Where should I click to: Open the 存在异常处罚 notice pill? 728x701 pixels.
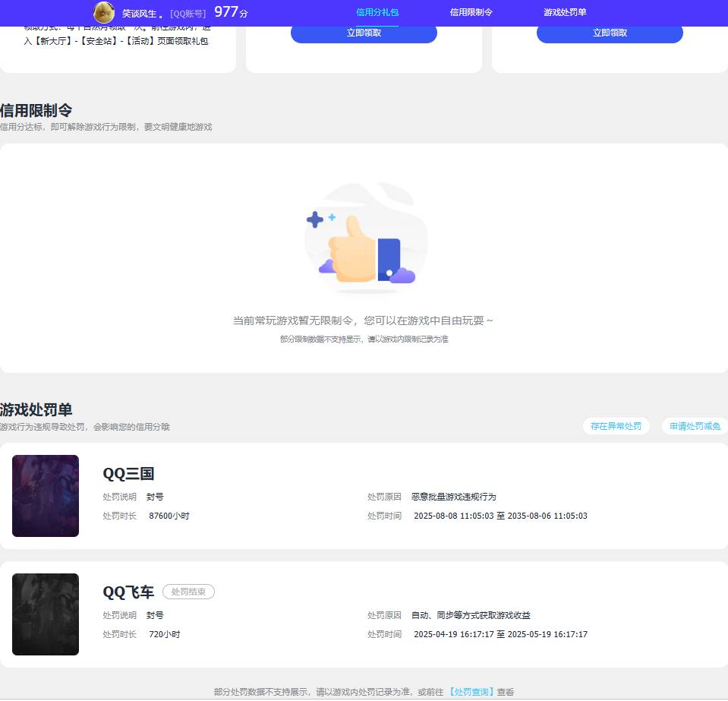tap(616, 426)
